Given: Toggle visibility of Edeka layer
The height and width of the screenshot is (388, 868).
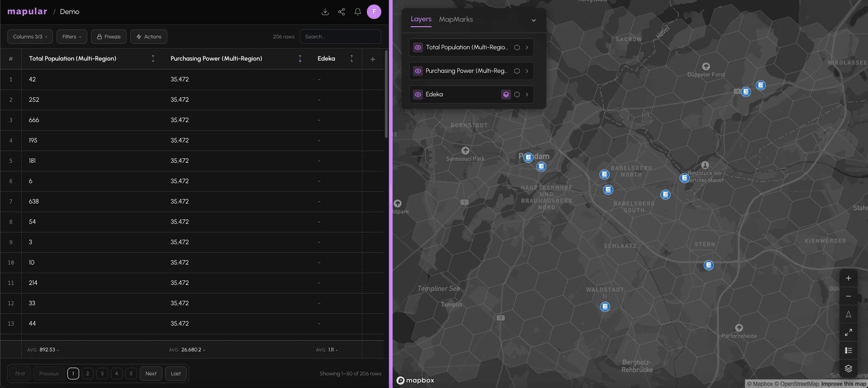Looking at the screenshot, I should (418, 95).
